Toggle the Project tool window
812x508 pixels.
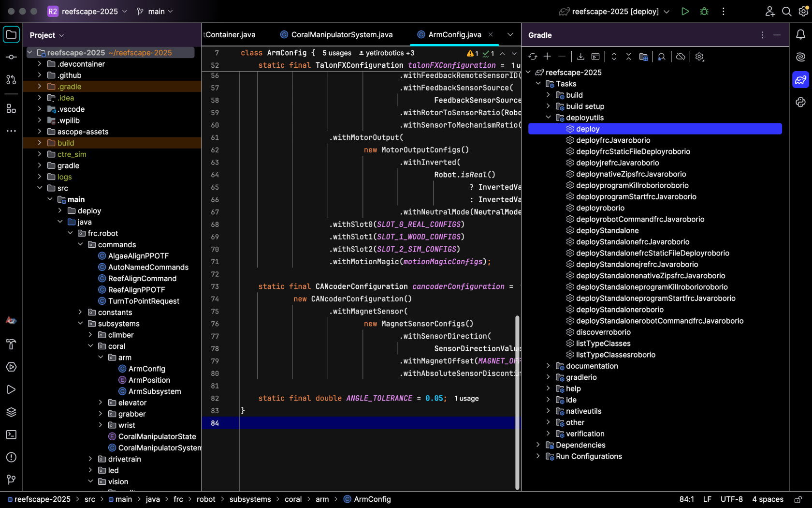(11, 35)
